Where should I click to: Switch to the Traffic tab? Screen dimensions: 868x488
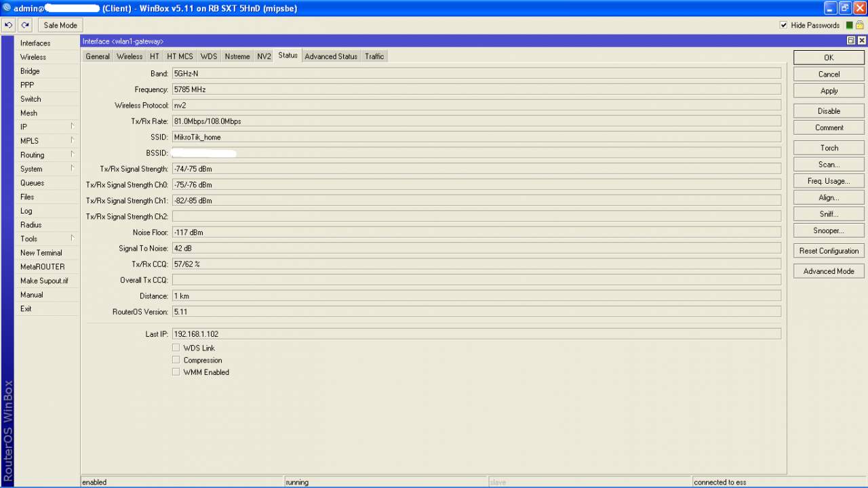click(374, 56)
